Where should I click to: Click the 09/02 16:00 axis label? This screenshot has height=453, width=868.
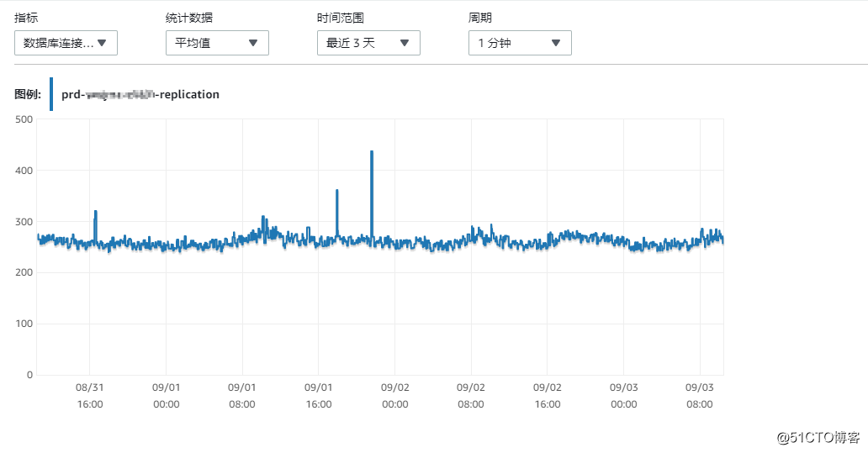[x=548, y=396]
